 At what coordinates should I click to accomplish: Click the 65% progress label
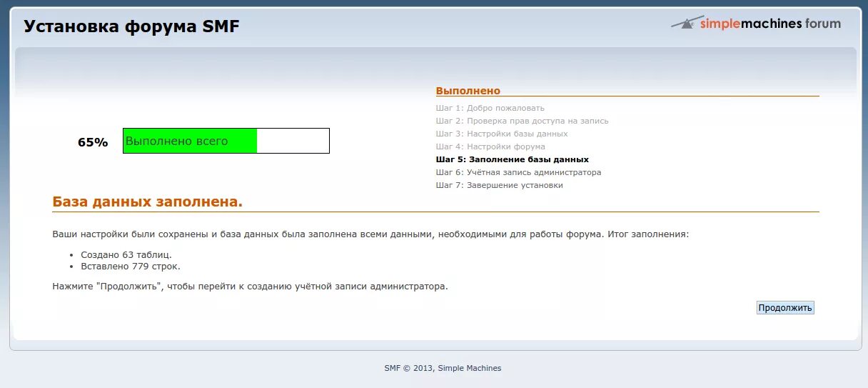pyautogui.click(x=93, y=142)
